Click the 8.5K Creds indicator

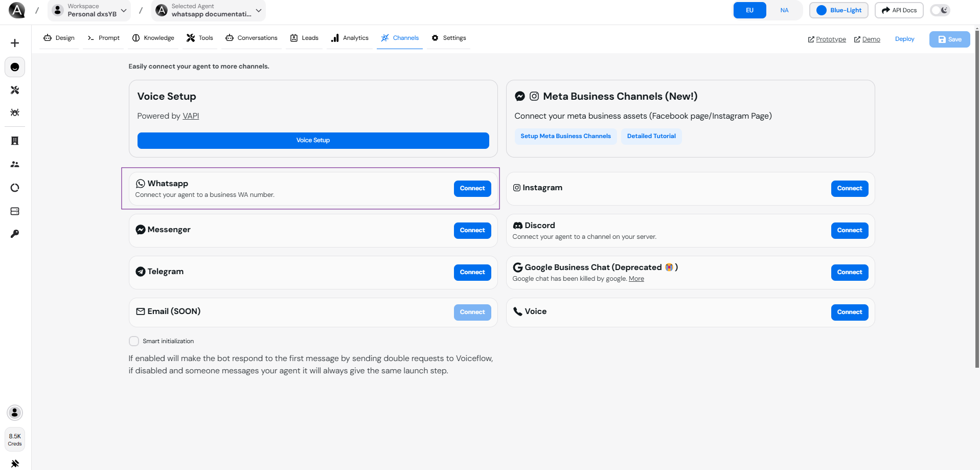14,439
